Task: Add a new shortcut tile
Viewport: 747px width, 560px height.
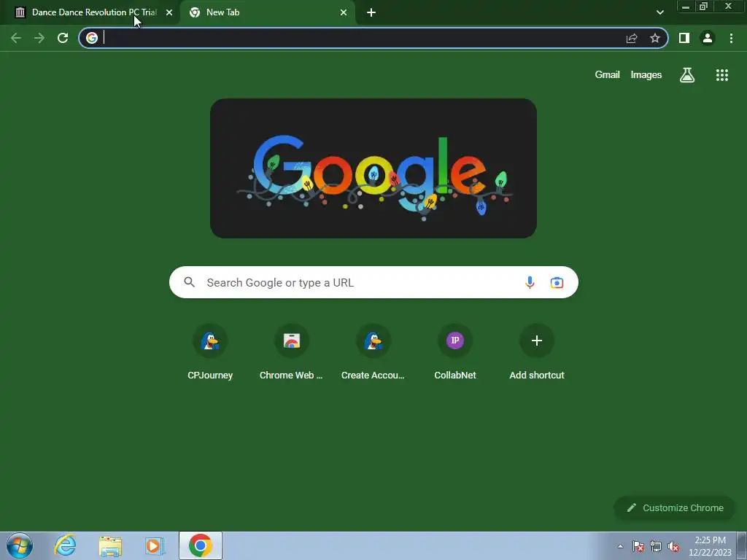Action: click(537, 352)
